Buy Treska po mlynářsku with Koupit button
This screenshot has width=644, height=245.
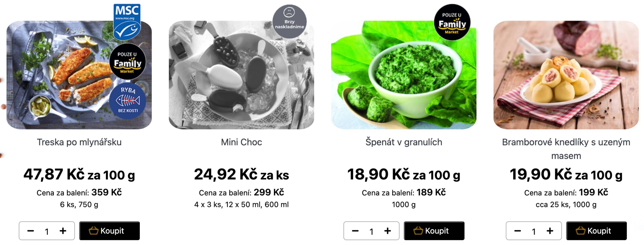pyautogui.click(x=109, y=231)
